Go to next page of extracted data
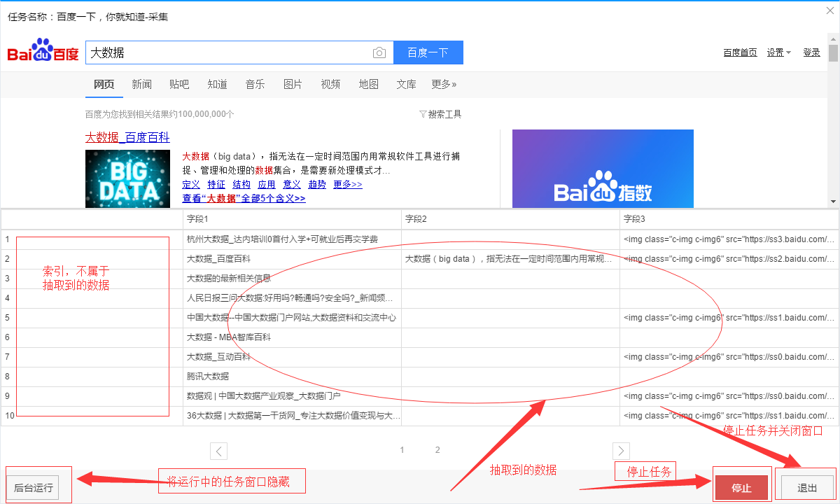Image resolution: width=840 pixels, height=504 pixels. click(x=621, y=451)
